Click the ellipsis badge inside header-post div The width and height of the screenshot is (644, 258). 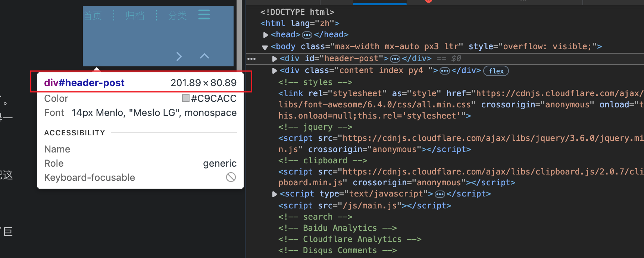395,59
